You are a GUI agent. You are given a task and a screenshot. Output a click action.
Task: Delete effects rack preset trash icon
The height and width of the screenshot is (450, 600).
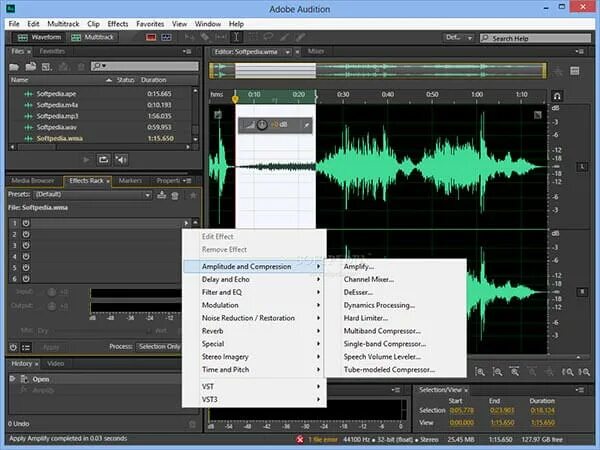point(175,196)
